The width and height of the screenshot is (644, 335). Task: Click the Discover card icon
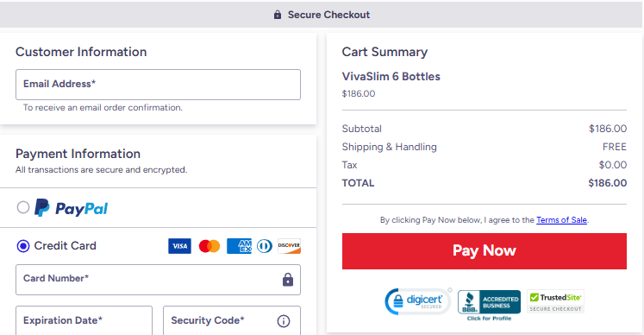(x=289, y=246)
